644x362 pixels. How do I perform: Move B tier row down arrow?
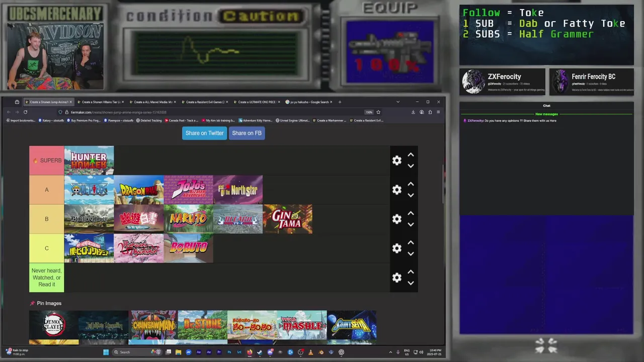411,224
